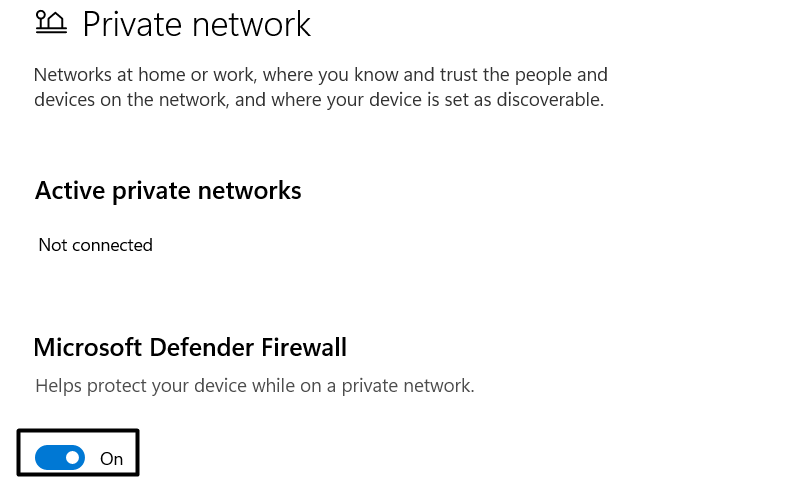Click the word "network" in the page title
Viewport: 790px width, 500px height.
point(252,24)
